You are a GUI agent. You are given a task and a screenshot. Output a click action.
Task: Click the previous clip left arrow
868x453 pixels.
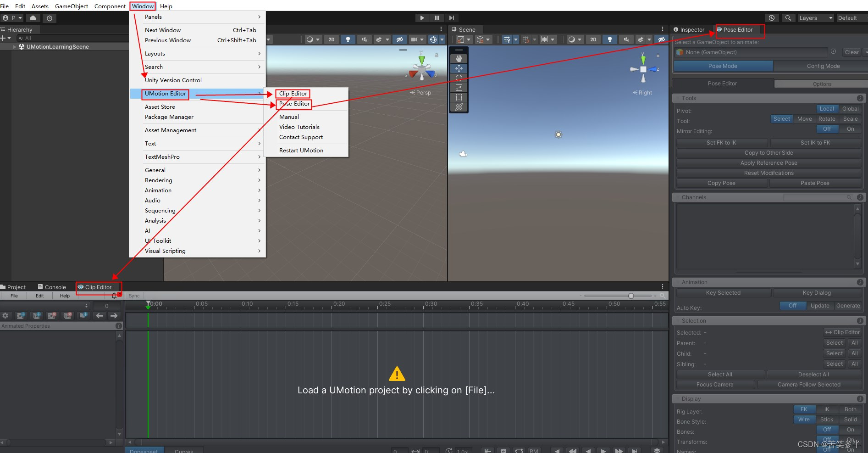[x=100, y=316]
